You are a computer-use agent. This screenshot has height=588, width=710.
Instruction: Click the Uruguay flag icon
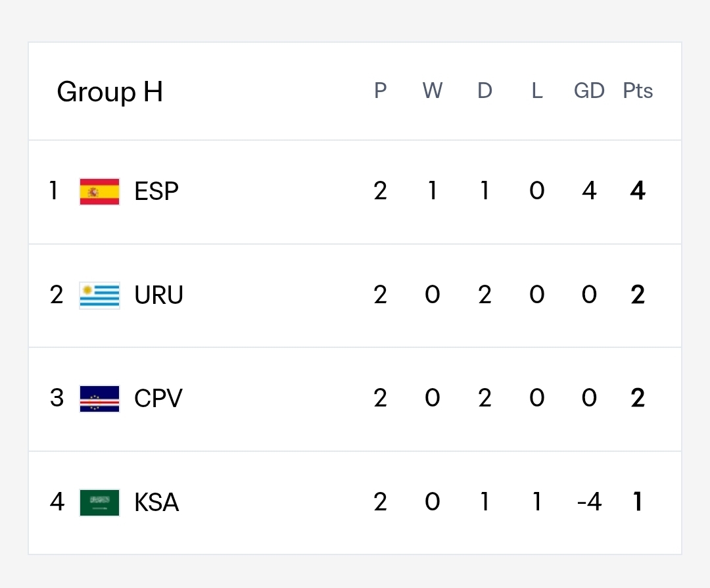coord(100,295)
